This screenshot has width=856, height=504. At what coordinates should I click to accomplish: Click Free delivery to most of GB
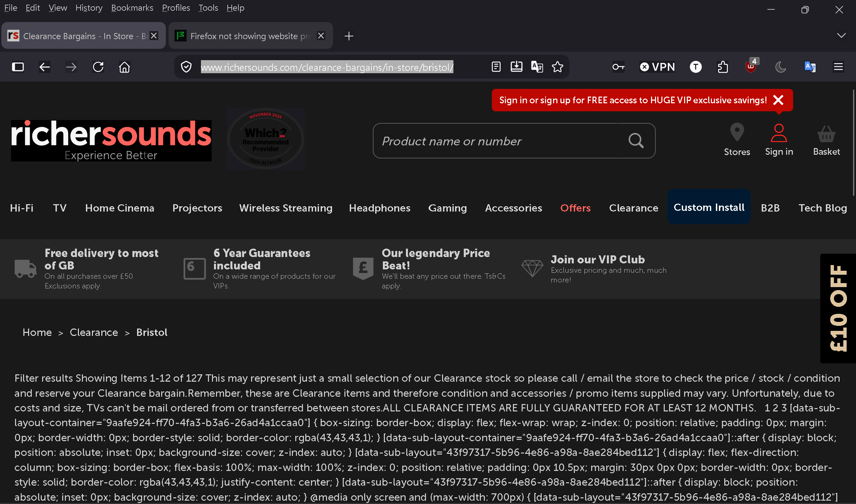tap(101, 259)
